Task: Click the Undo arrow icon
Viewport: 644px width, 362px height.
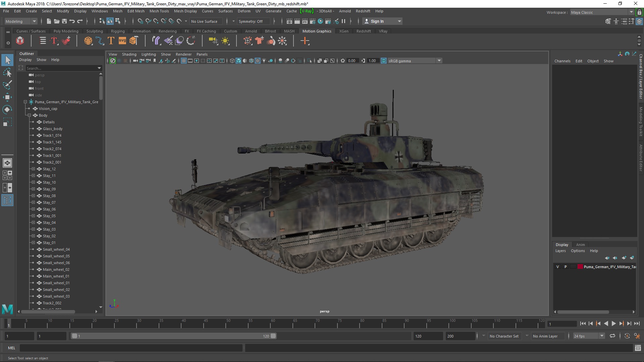Action: [x=72, y=21]
